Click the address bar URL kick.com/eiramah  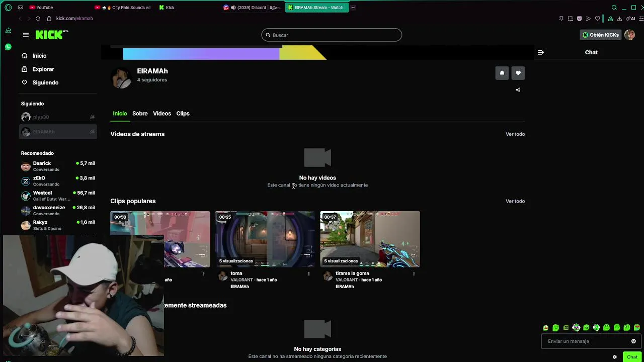[74, 19]
